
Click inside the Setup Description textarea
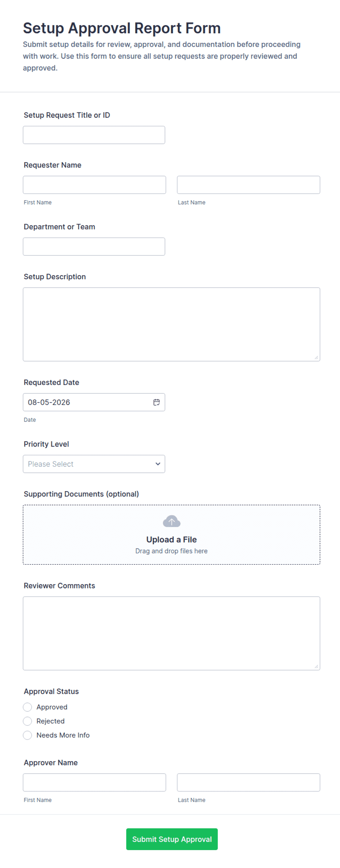[x=171, y=324]
